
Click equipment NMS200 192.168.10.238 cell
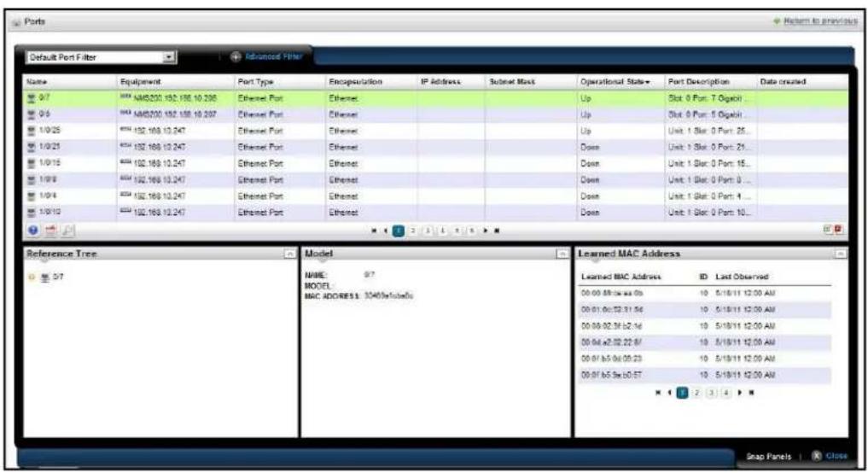[175, 98]
